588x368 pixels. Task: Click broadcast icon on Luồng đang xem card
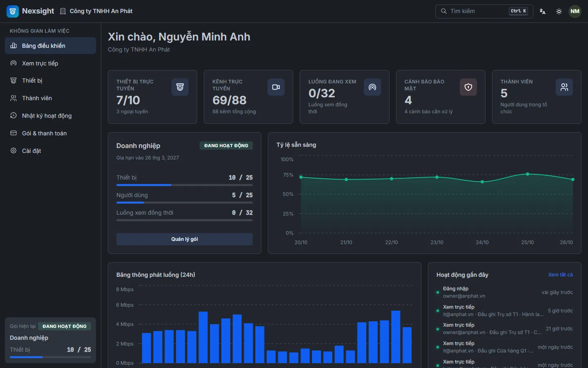372,87
